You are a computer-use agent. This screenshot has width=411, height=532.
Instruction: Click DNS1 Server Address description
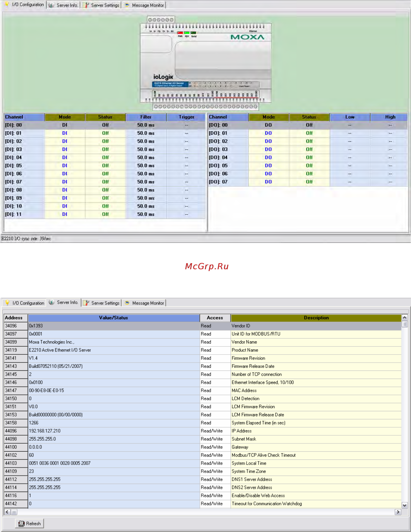click(252, 479)
